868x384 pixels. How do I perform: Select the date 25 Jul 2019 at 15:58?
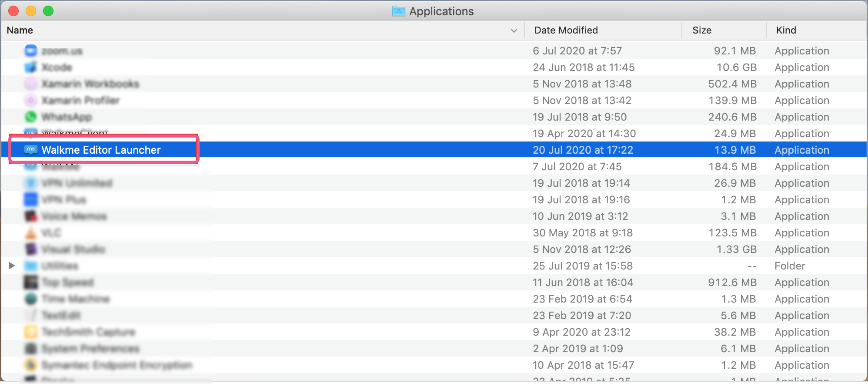pos(583,266)
